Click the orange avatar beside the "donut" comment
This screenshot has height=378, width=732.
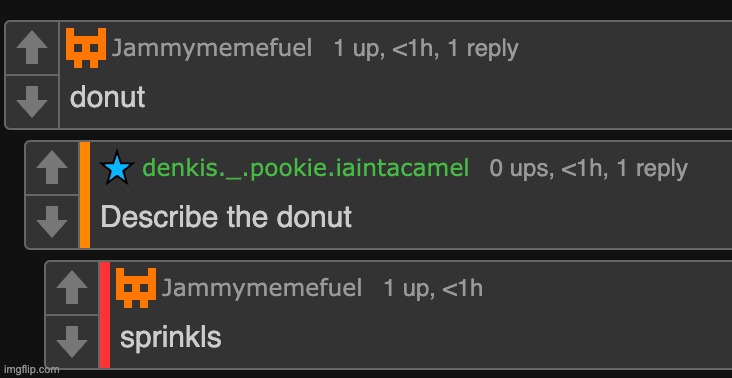[x=85, y=48]
